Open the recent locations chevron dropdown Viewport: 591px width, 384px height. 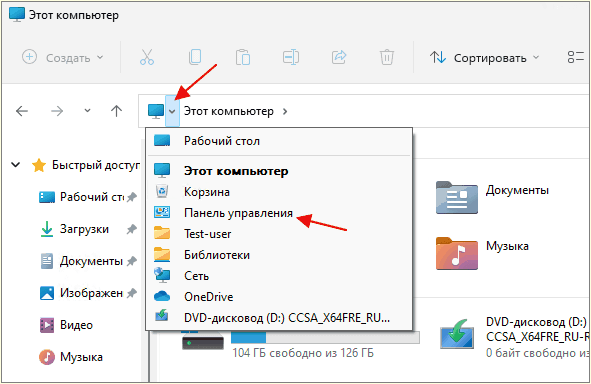click(x=87, y=111)
